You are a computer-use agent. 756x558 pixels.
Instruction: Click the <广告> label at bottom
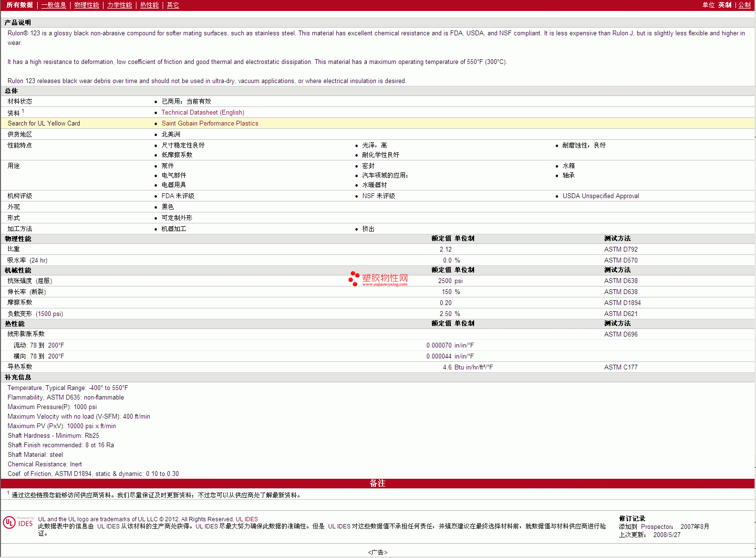(x=377, y=552)
